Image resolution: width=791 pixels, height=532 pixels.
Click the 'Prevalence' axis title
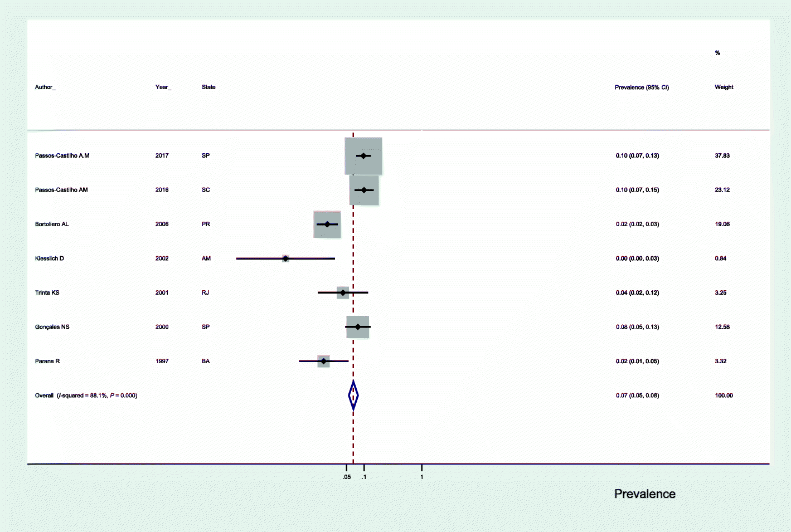[645, 494]
